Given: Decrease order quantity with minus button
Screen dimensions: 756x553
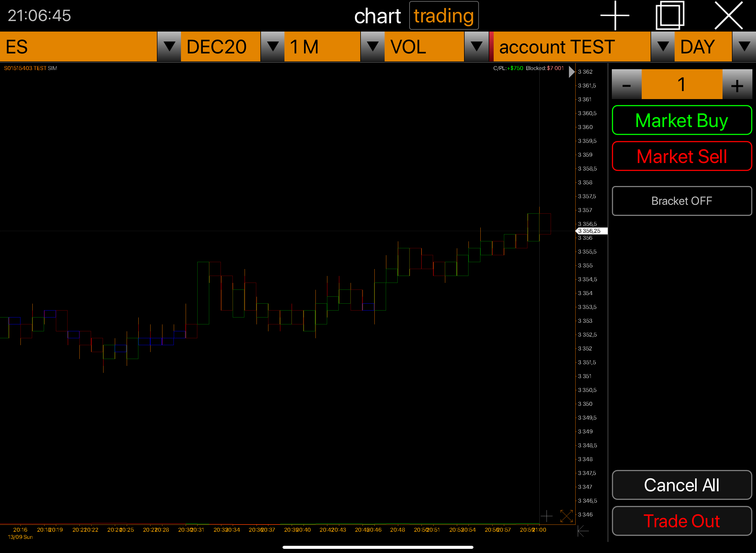Looking at the screenshot, I should 626,85.
